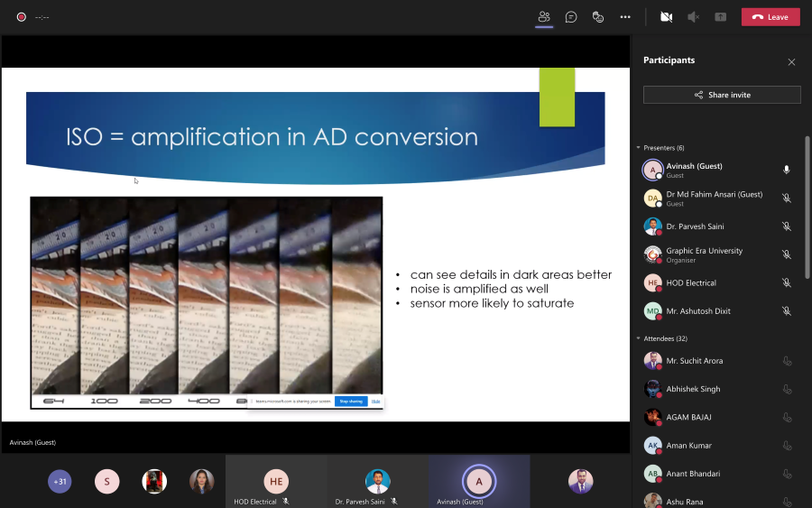The image size is (812, 508).
Task: Open breakout rooms icon in toolbar
Action: tap(598, 17)
